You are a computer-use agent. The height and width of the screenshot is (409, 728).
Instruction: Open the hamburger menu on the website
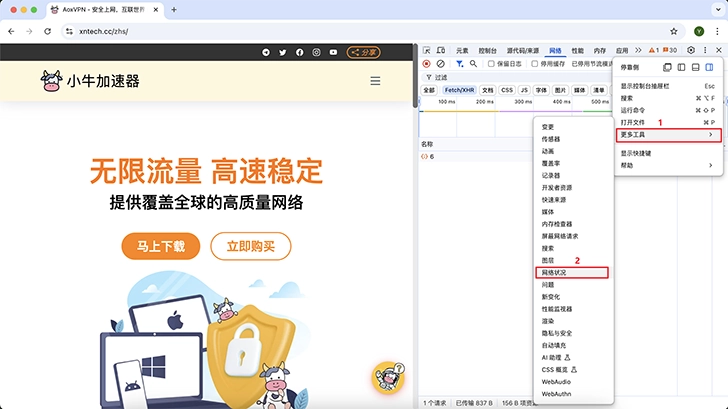tap(375, 81)
